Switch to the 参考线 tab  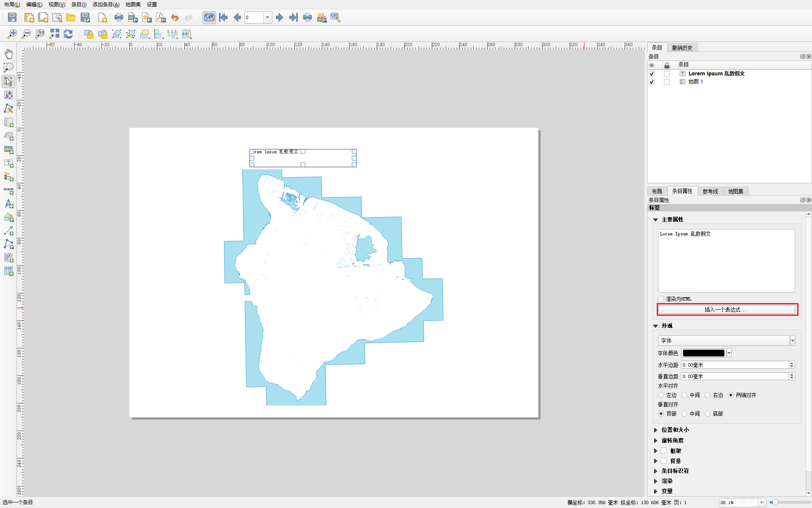pos(710,191)
